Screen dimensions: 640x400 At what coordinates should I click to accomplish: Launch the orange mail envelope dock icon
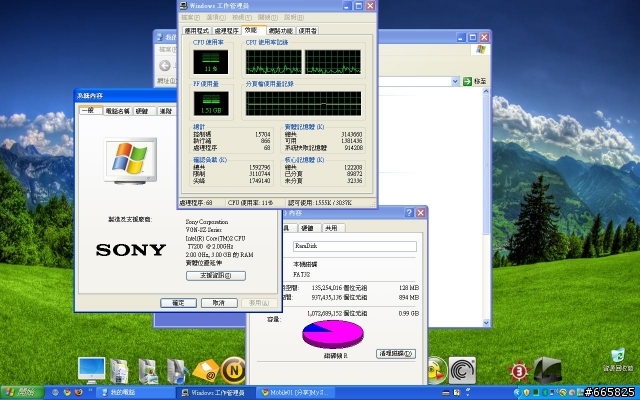click(x=206, y=370)
